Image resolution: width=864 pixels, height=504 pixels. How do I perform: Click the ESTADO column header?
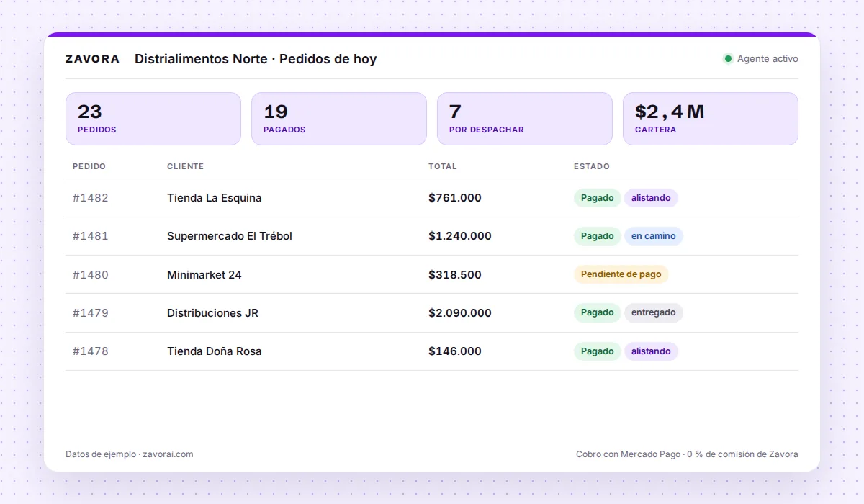592,166
